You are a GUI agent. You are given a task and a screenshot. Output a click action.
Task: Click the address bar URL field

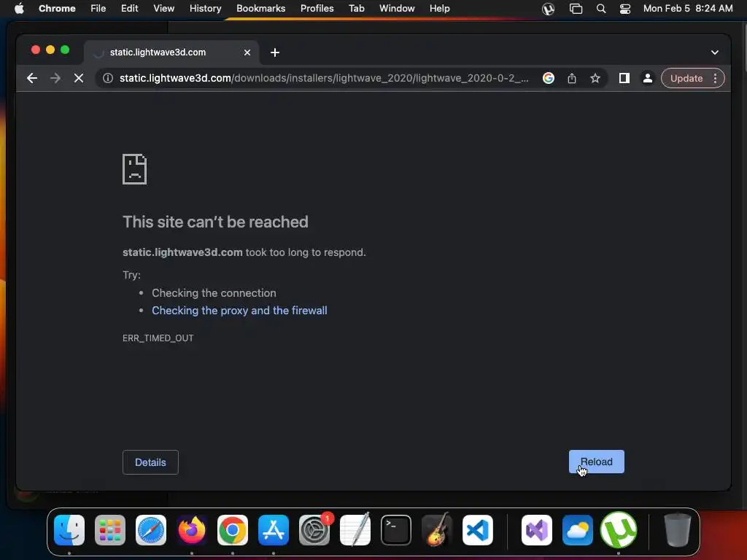pos(324,78)
